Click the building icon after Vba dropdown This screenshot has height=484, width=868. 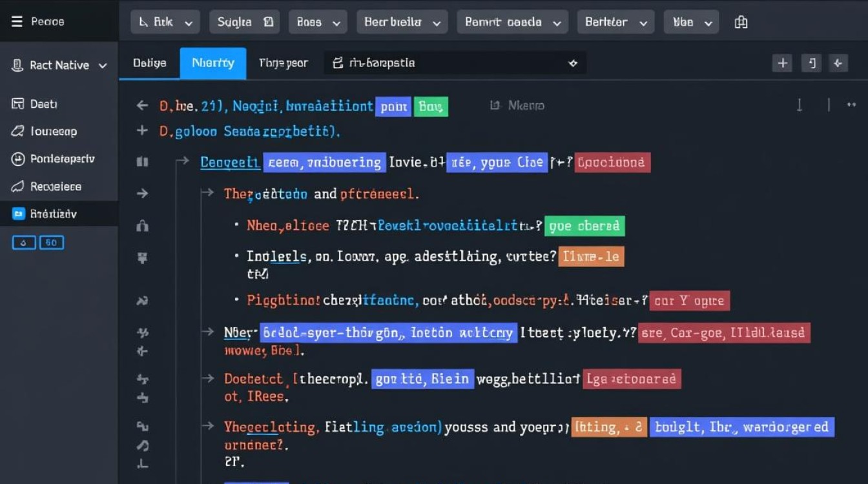[x=741, y=22]
